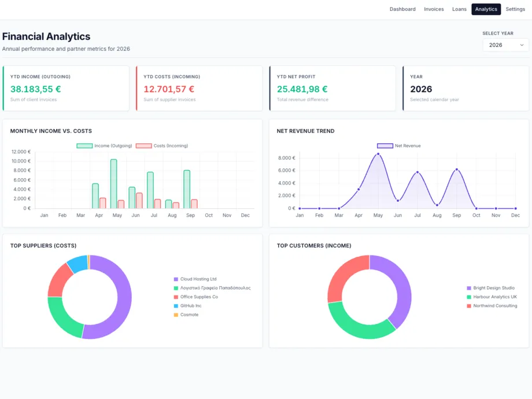The image size is (532, 399).
Task: Click the June costs bar
Action: [x=139, y=201]
